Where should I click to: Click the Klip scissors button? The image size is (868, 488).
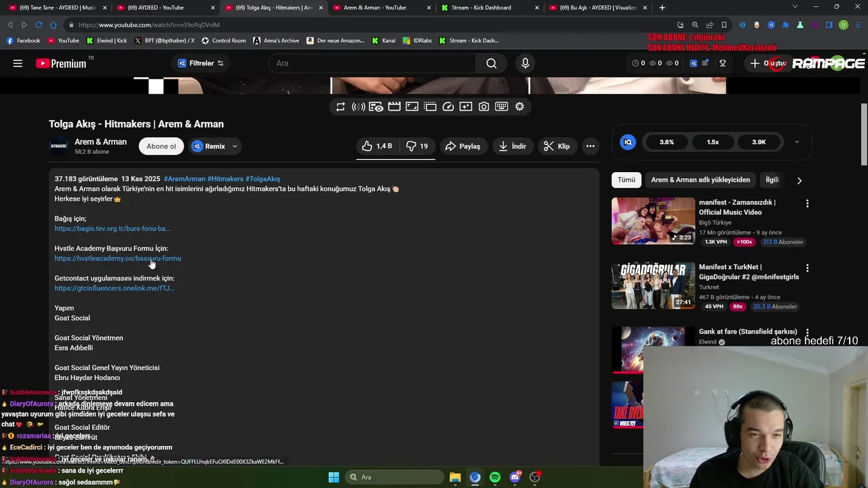pyautogui.click(x=557, y=146)
